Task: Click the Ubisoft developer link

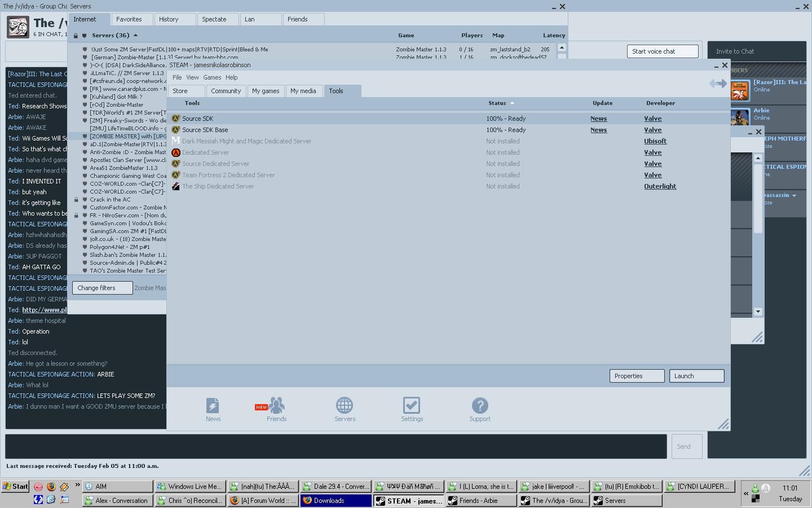Action: pyautogui.click(x=655, y=141)
